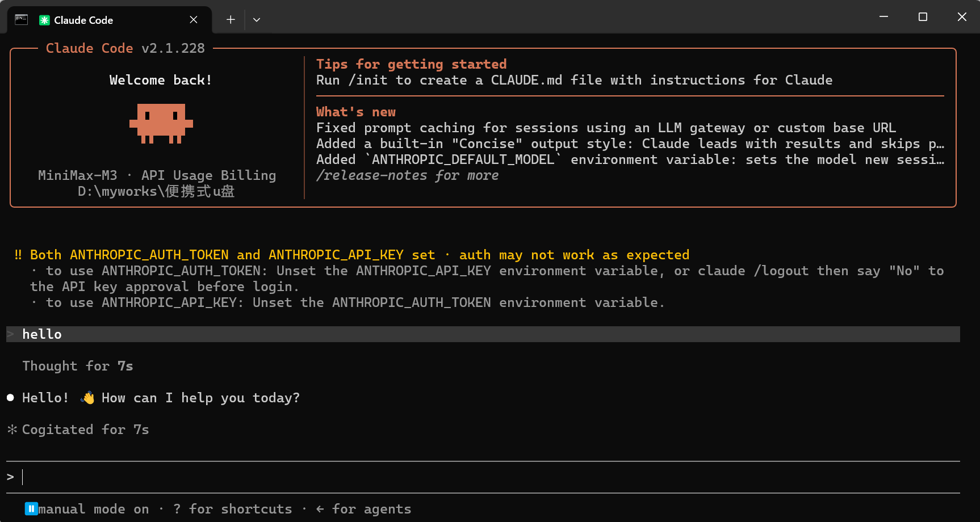Click the 'manual mode on' status text
Image resolution: width=980 pixels, height=522 pixels.
[94, 509]
